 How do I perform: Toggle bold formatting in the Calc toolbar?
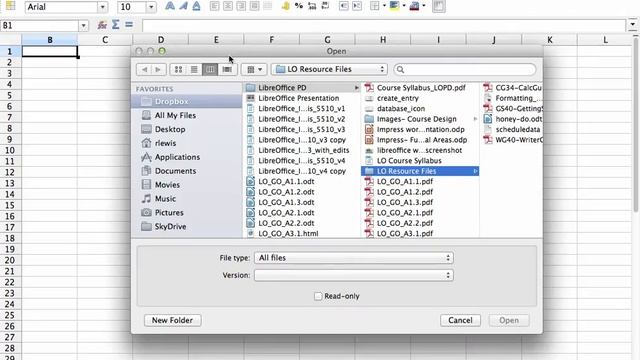point(170,6)
